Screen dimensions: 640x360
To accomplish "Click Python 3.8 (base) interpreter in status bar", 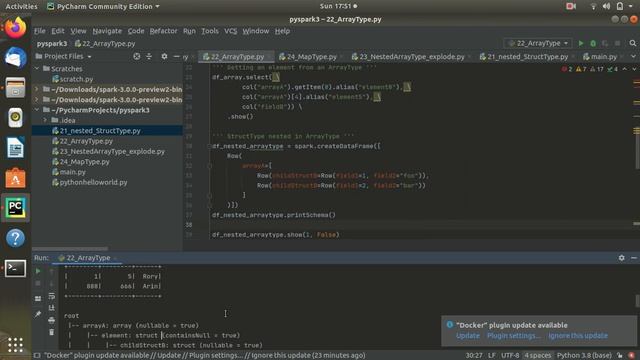I will [x=584, y=356].
